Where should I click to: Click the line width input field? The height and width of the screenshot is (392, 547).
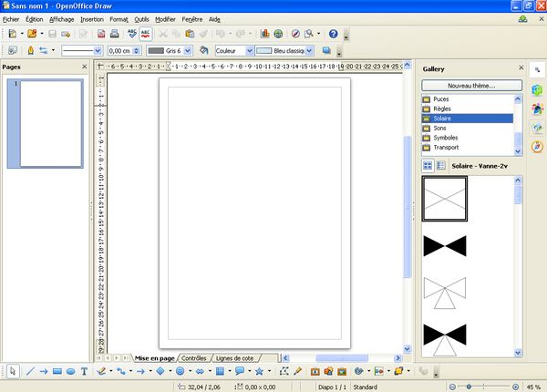[120, 50]
